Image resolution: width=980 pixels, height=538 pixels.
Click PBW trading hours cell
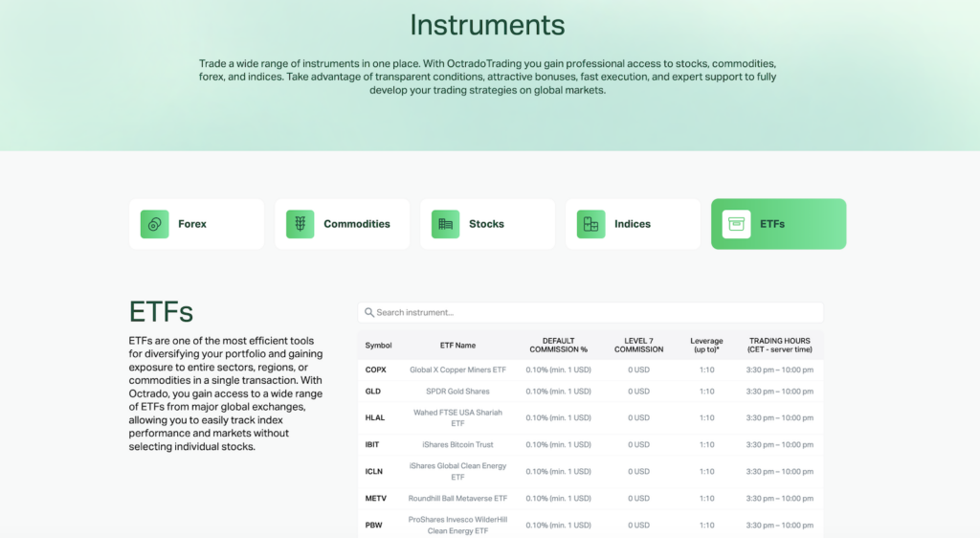779,526
